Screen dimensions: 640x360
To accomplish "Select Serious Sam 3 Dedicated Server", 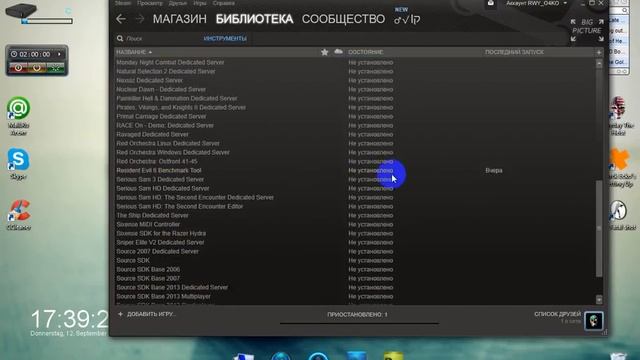I will coord(160,179).
